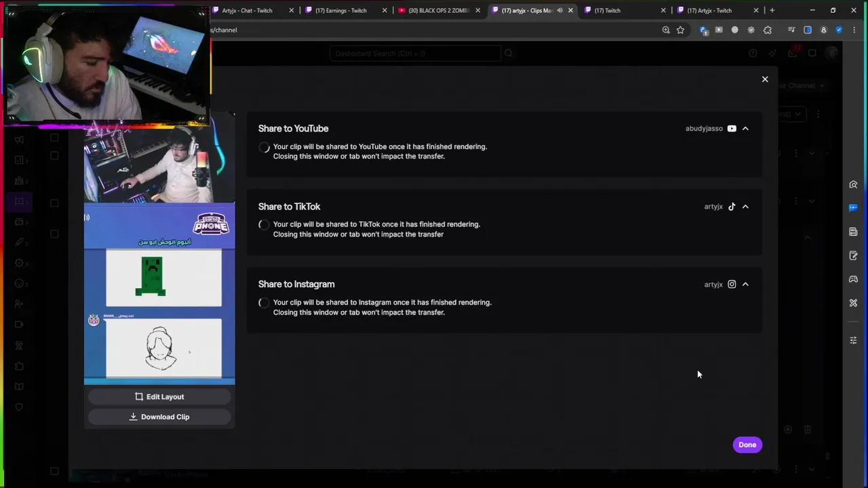Open the game controller icon in right sidebar
The image size is (868, 488).
853,279
